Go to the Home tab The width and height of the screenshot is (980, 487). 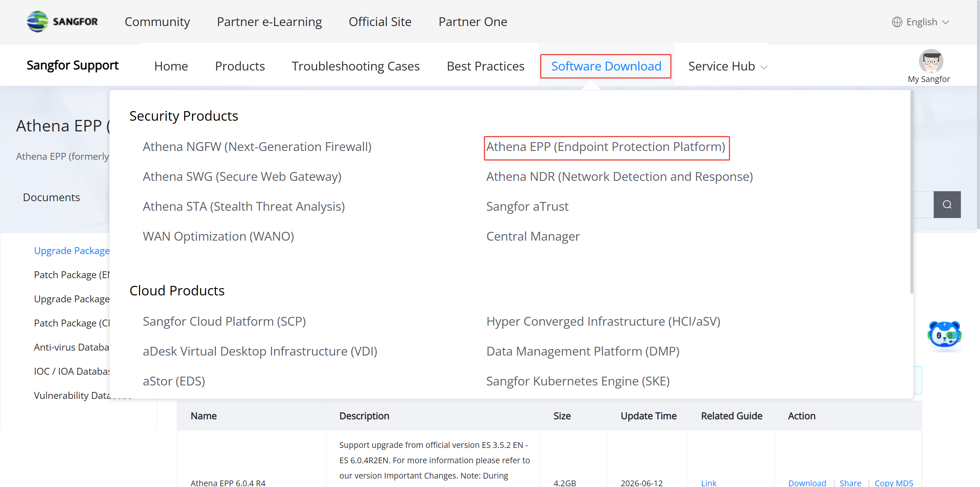171,66
